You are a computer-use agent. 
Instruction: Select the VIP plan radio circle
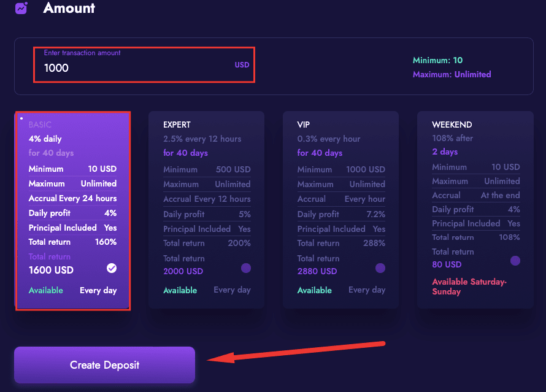point(380,268)
